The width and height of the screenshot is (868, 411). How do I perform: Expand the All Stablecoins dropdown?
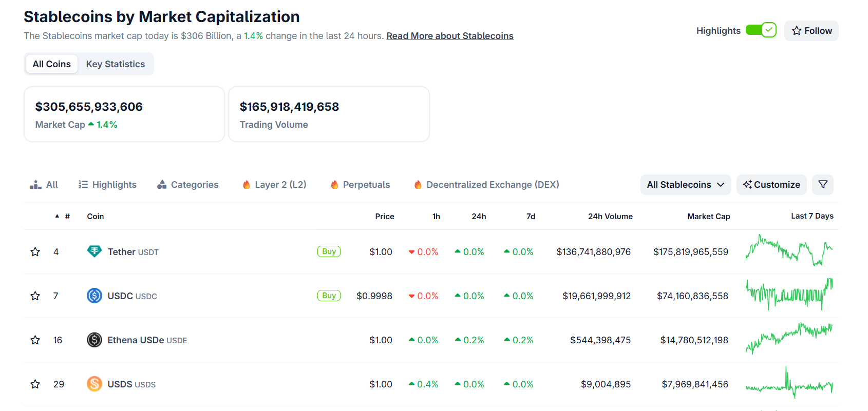[686, 185]
